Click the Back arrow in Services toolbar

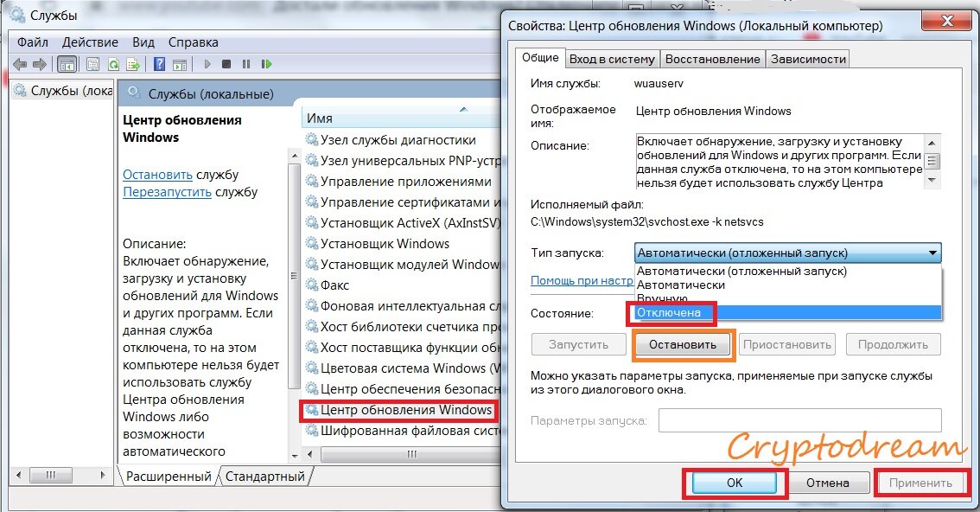[x=20, y=64]
